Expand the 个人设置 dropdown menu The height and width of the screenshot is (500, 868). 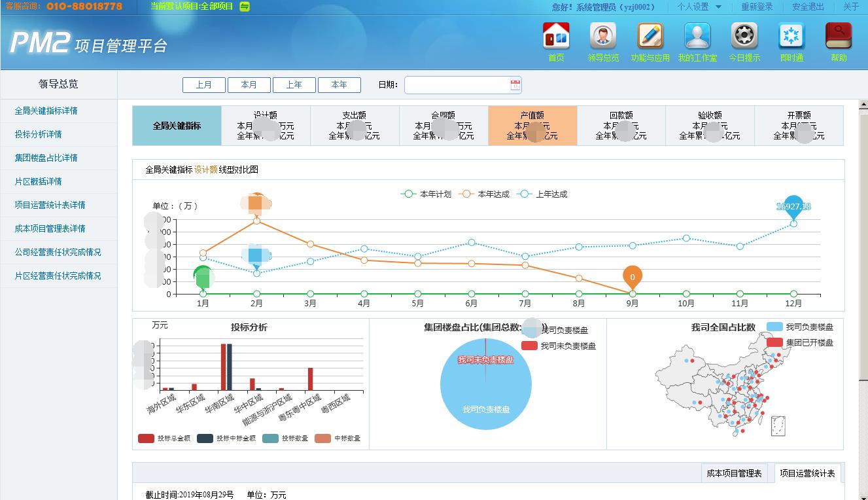pyautogui.click(x=699, y=7)
